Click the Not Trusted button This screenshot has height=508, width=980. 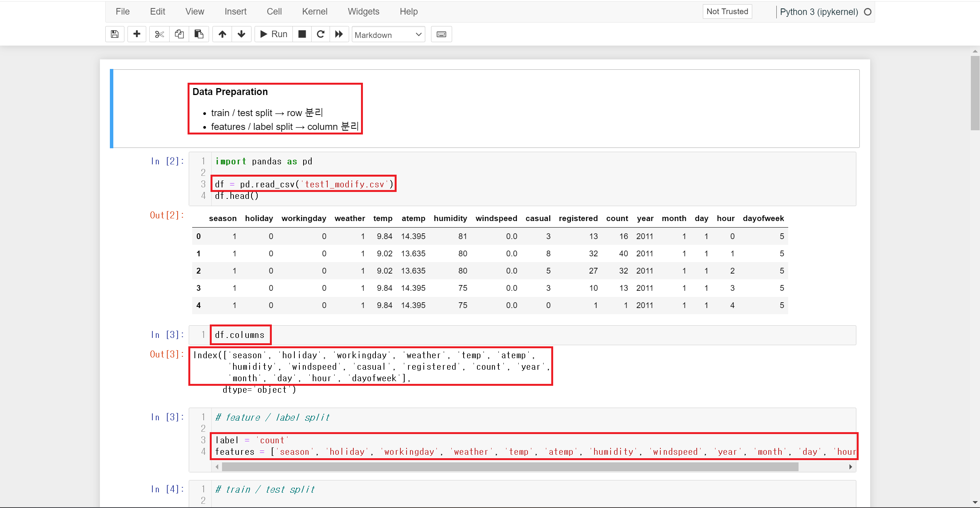(727, 11)
